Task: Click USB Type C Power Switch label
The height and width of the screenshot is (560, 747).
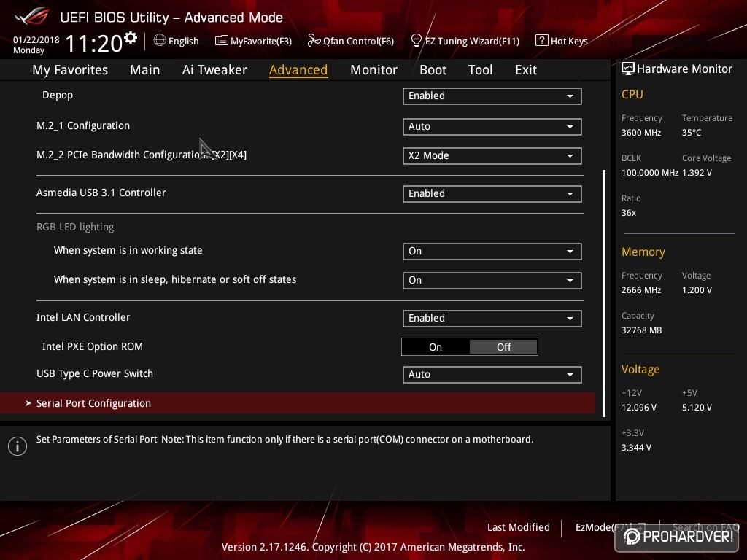Action: click(x=95, y=374)
